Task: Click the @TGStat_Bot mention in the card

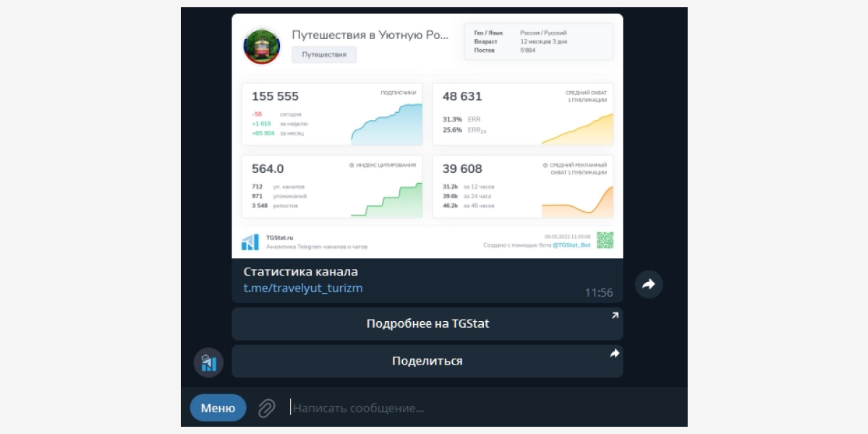Action: (571, 245)
